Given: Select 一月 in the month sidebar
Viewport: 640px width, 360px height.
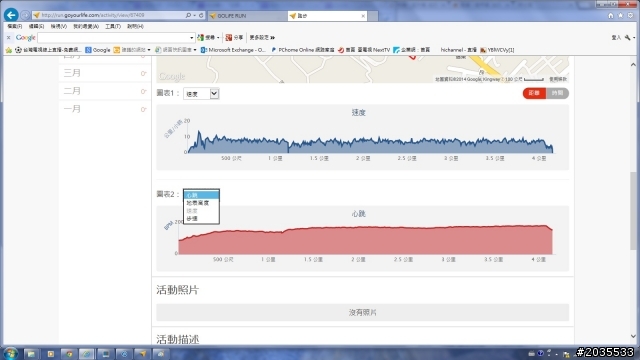Looking at the screenshot, I should pyautogui.click(x=105, y=109).
